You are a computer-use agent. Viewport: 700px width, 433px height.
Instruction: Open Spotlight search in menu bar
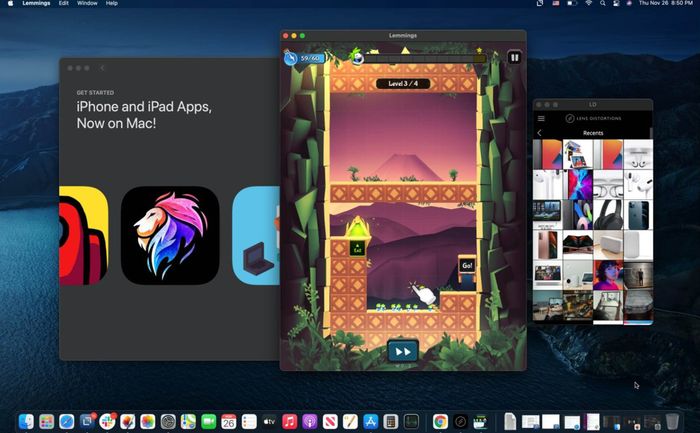click(602, 3)
